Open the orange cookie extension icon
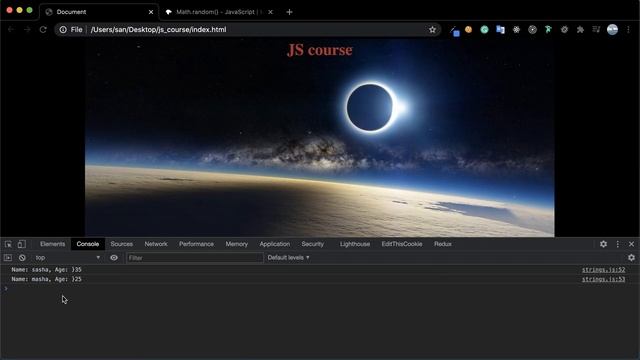This screenshot has height=360, width=640. click(468, 29)
